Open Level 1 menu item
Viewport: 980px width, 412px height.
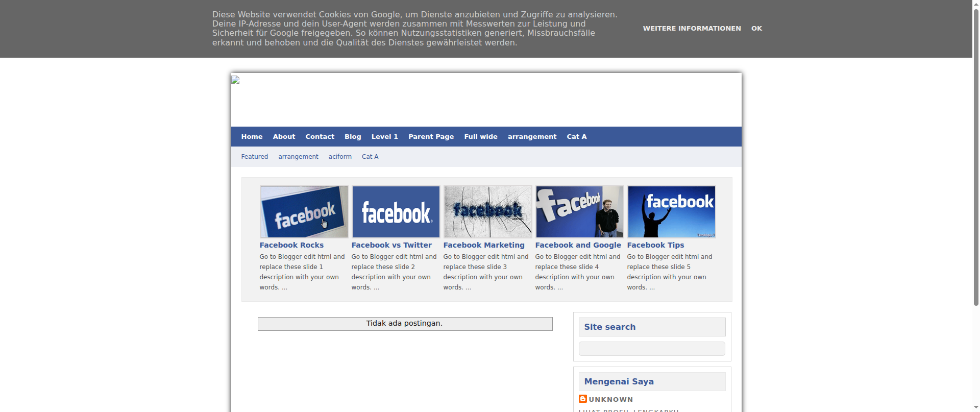[x=384, y=137]
